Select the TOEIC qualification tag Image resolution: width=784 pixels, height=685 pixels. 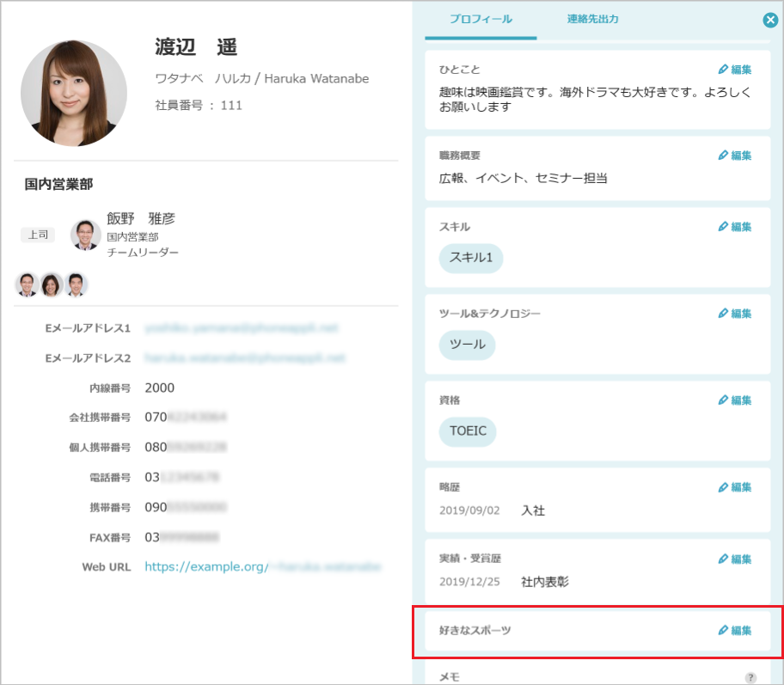[x=468, y=431]
